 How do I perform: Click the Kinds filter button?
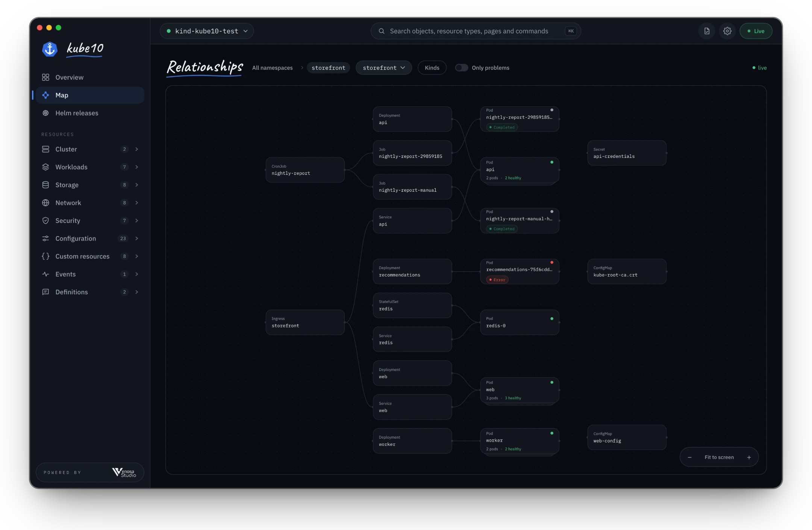[x=432, y=68]
